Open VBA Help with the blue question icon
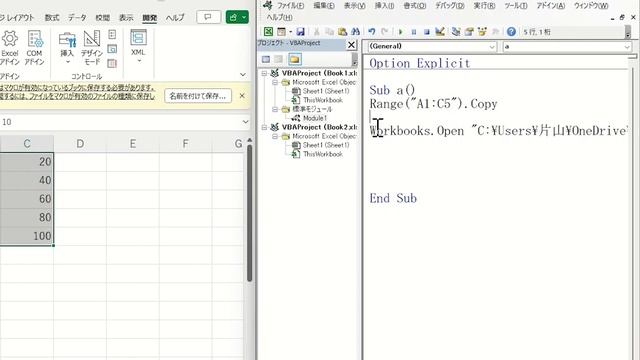Image resolution: width=640 pixels, height=360 pixels. pyautogui.click(x=511, y=31)
